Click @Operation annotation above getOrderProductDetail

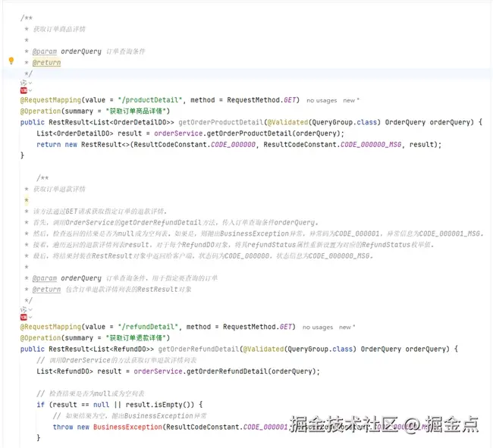[x=40, y=111]
